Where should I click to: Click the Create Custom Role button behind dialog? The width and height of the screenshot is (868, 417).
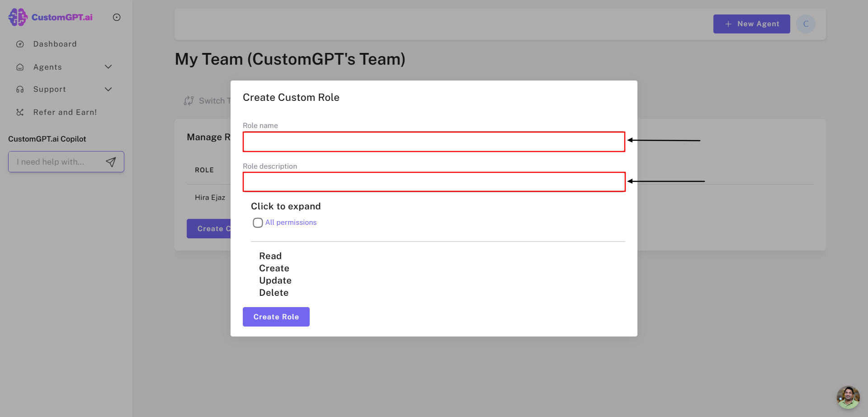[209, 229]
